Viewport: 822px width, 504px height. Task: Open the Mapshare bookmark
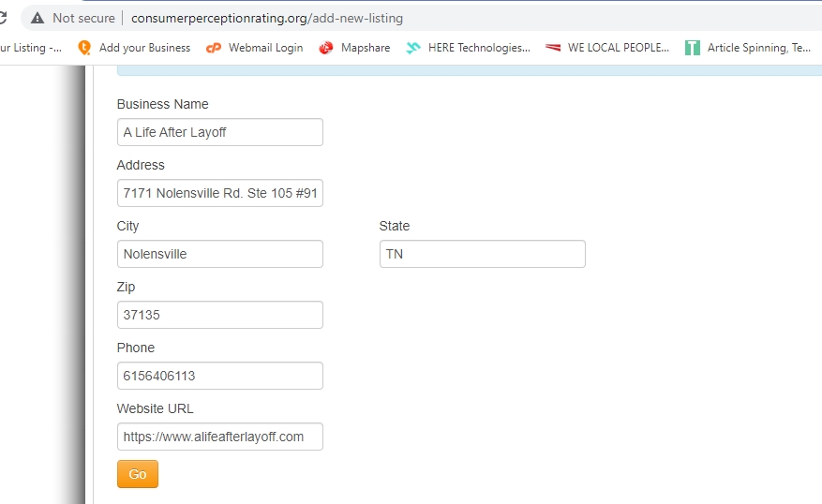(354, 48)
